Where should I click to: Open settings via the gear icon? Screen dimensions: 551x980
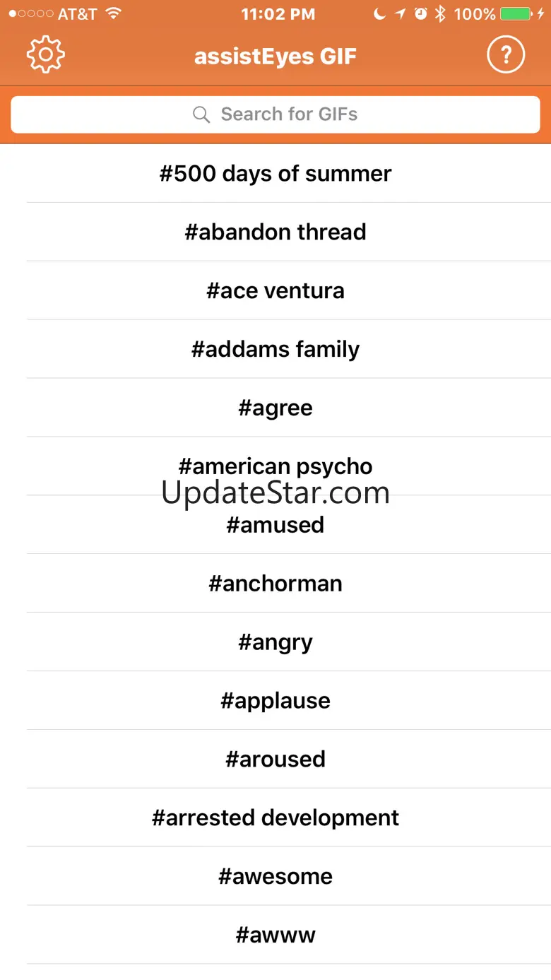coord(45,55)
